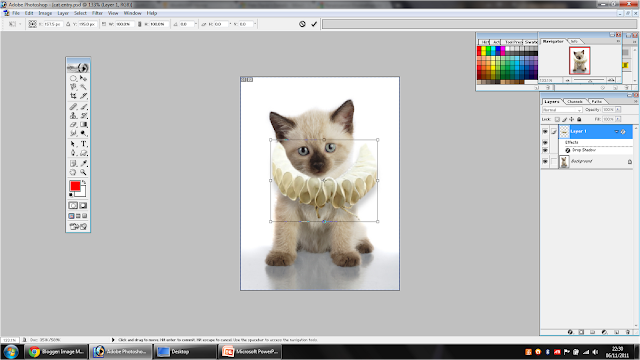Open the Navigator panel flyout menu arrow
The image size is (640, 360).
tap(618, 41)
